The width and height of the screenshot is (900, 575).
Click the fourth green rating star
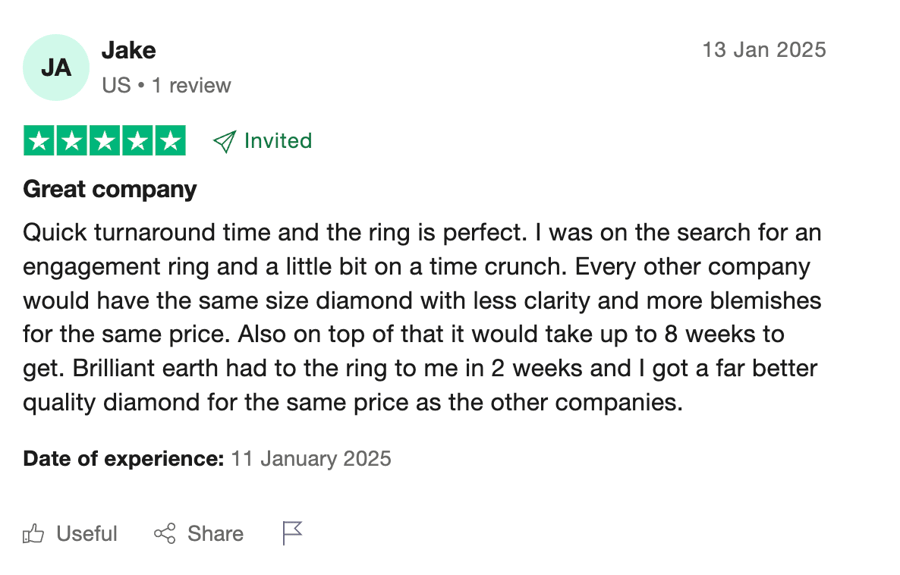point(138,141)
